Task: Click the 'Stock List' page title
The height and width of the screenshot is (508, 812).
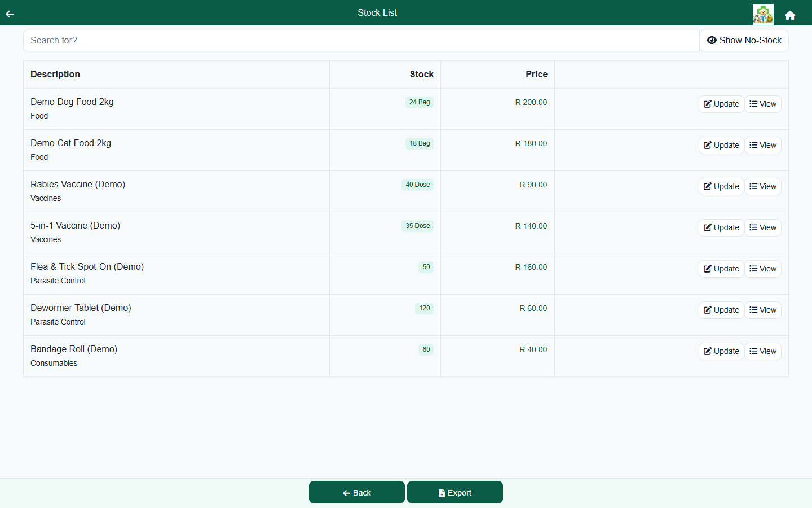Action: coord(377,12)
